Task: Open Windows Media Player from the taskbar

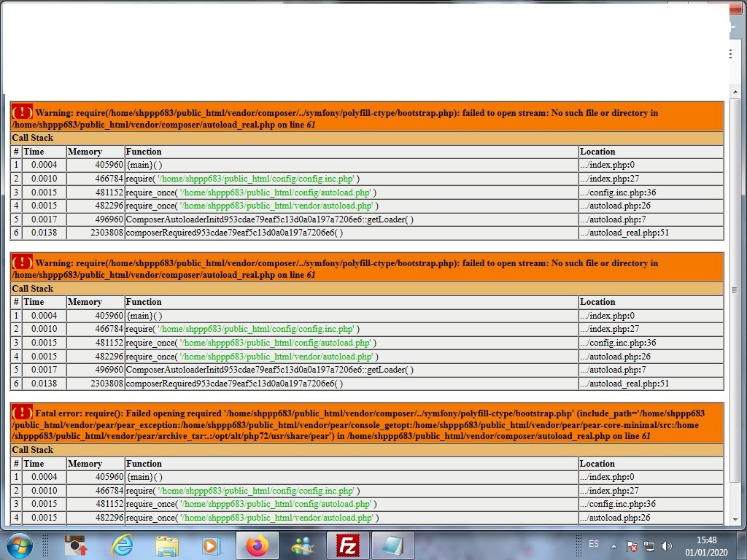Action: pyautogui.click(x=211, y=545)
